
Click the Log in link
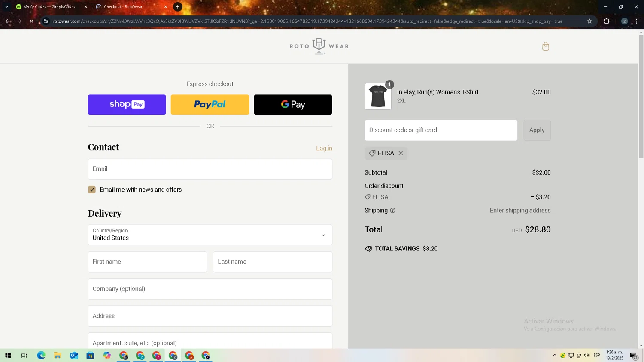pyautogui.click(x=324, y=148)
